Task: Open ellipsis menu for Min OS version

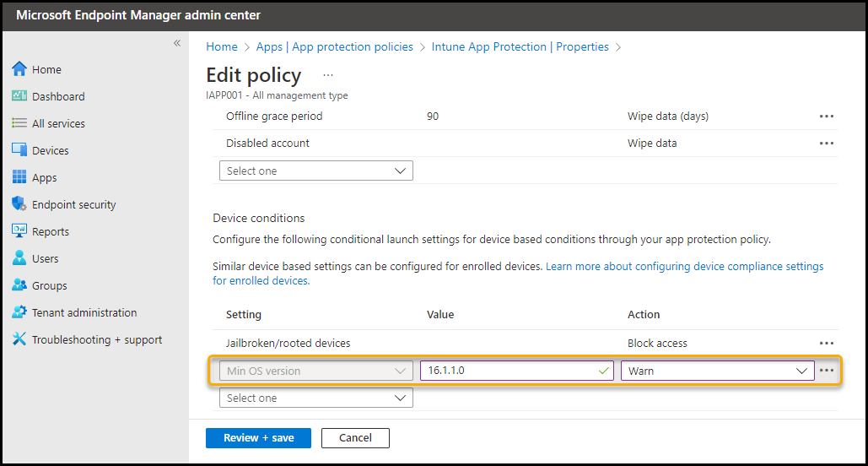Action: tap(827, 370)
